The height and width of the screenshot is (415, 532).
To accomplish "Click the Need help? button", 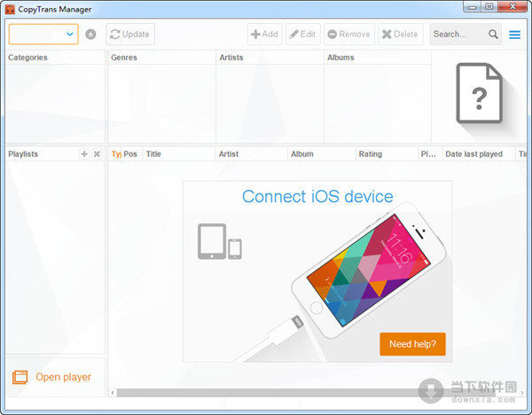I will pos(412,344).
